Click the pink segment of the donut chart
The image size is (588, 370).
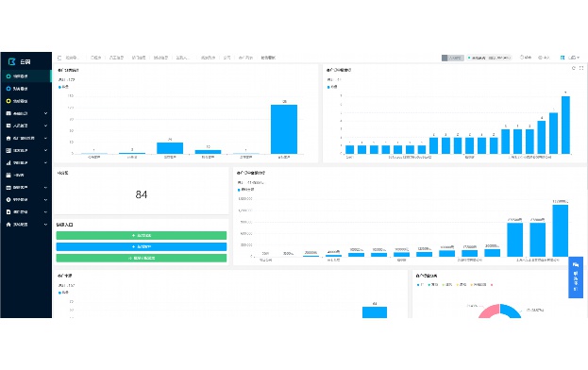click(489, 311)
